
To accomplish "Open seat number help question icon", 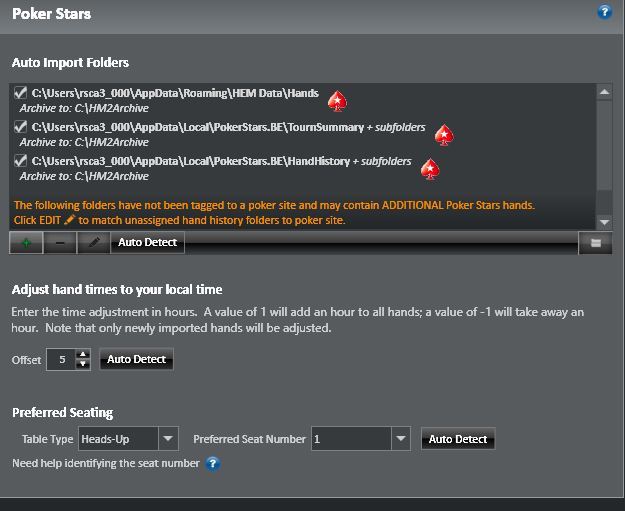I will 213,464.
